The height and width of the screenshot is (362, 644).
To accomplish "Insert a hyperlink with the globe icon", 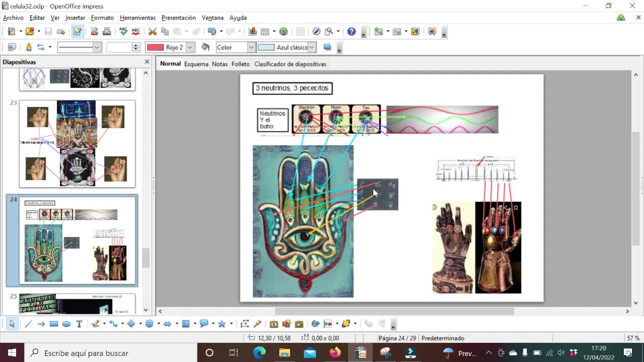I will [x=284, y=32].
